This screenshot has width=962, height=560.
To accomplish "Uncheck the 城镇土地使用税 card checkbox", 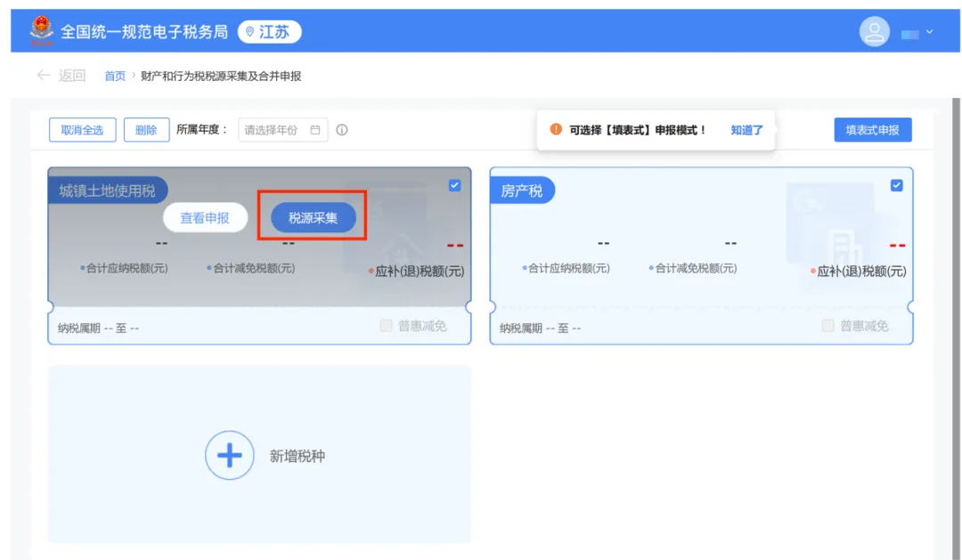I will pos(455,185).
